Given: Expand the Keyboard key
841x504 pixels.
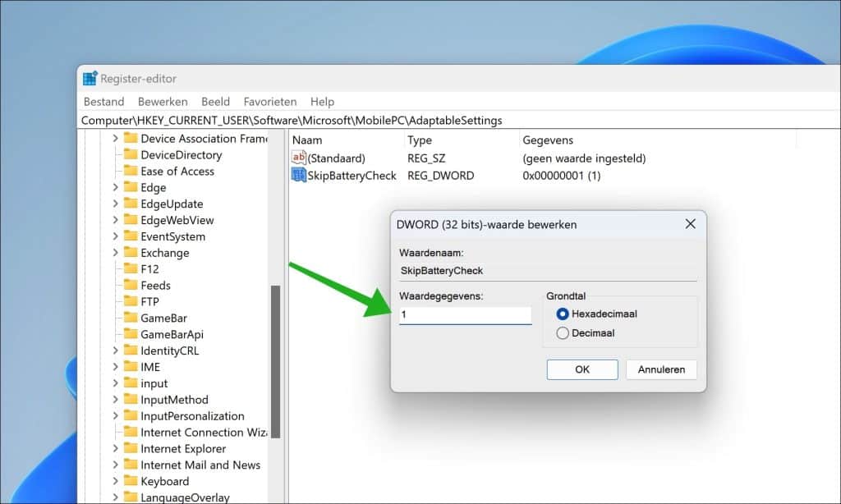Looking at the screenshot, I should click(x=115, y=481).
